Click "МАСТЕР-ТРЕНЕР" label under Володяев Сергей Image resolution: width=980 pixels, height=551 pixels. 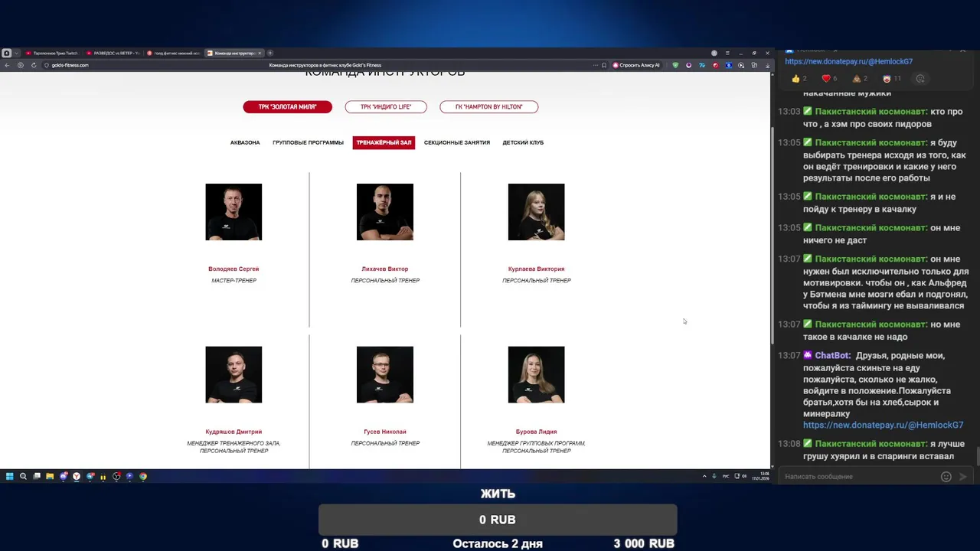234,281
